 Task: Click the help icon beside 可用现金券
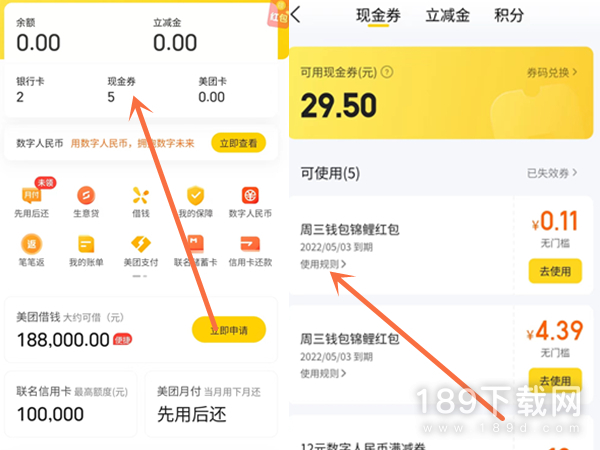[x=387, y=72]
